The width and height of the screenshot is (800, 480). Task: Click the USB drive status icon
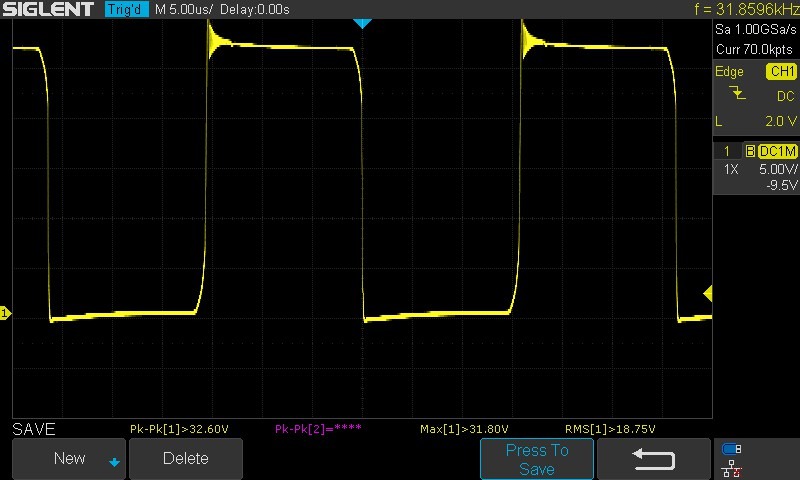coord(731,449)
